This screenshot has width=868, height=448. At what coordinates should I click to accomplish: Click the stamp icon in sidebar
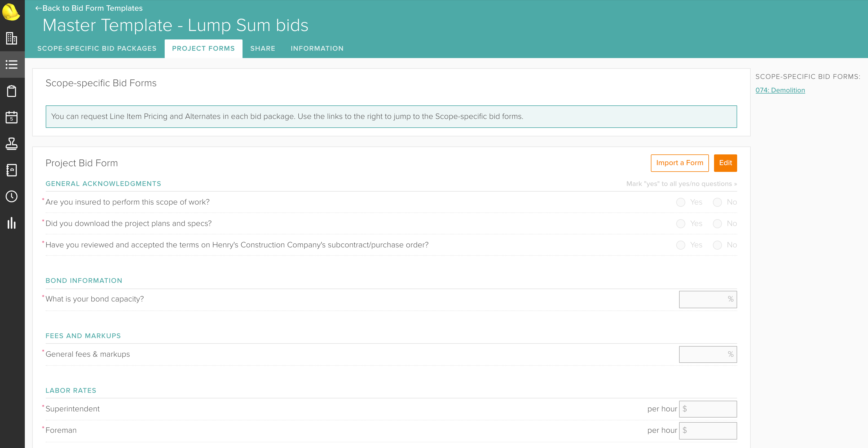pos(12,144)
